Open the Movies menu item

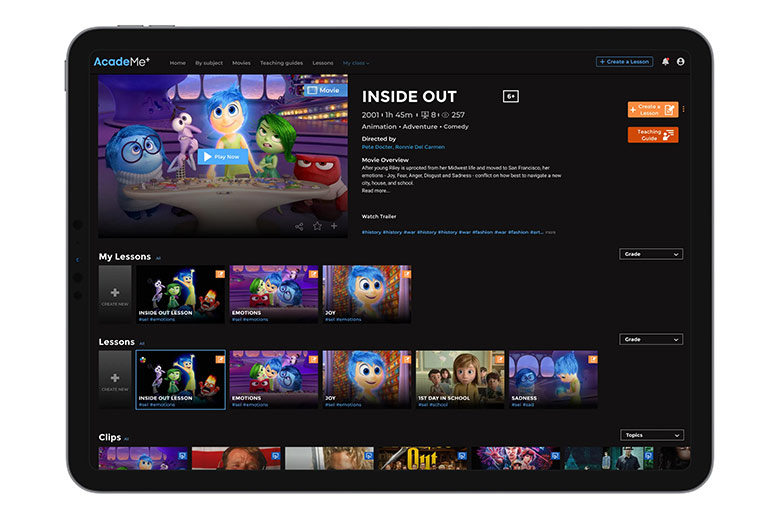(x=241, y=63)
